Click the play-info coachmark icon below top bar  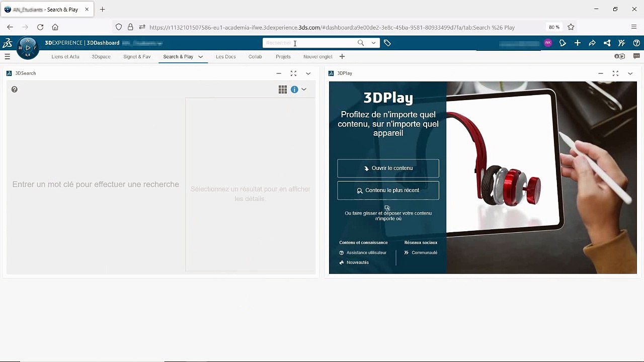pos(620,56)
